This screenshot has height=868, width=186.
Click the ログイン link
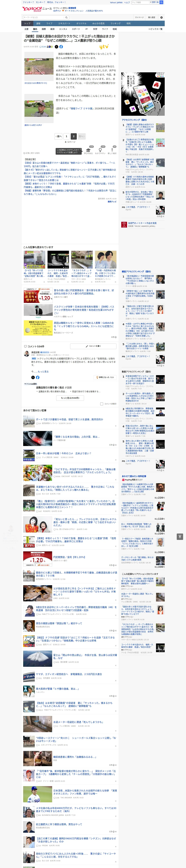pyautogui.click(x=57, y=11)
